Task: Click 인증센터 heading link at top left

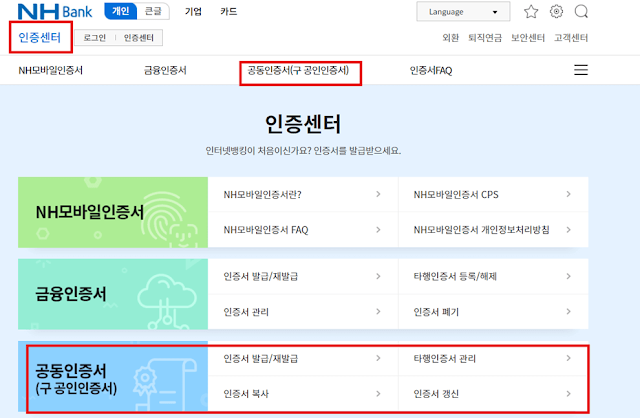Action: click(40, 38)
